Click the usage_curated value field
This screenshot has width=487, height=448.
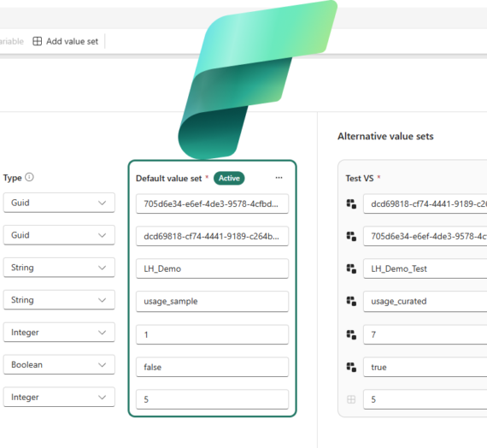(425, 301)
